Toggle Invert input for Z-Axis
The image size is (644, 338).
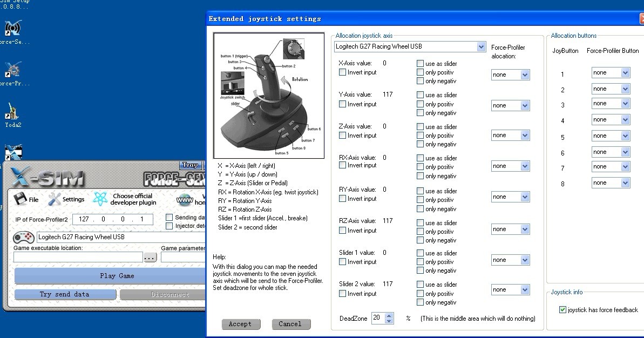342,136
